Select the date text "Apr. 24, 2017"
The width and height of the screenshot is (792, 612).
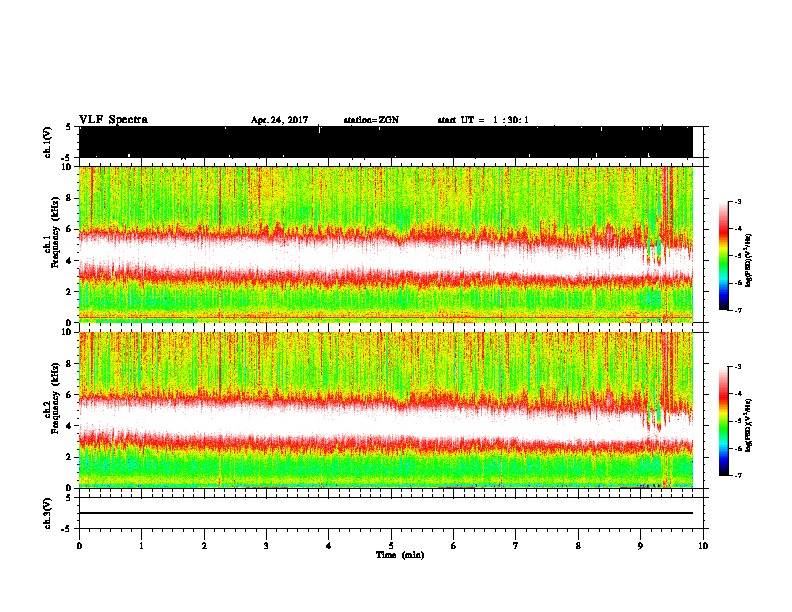[279, 120]
